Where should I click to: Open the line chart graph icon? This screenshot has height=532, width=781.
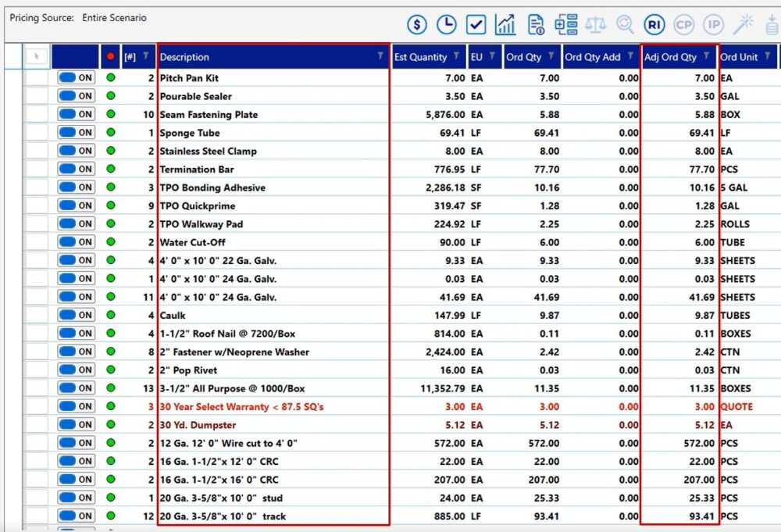[x=505, y=25]
